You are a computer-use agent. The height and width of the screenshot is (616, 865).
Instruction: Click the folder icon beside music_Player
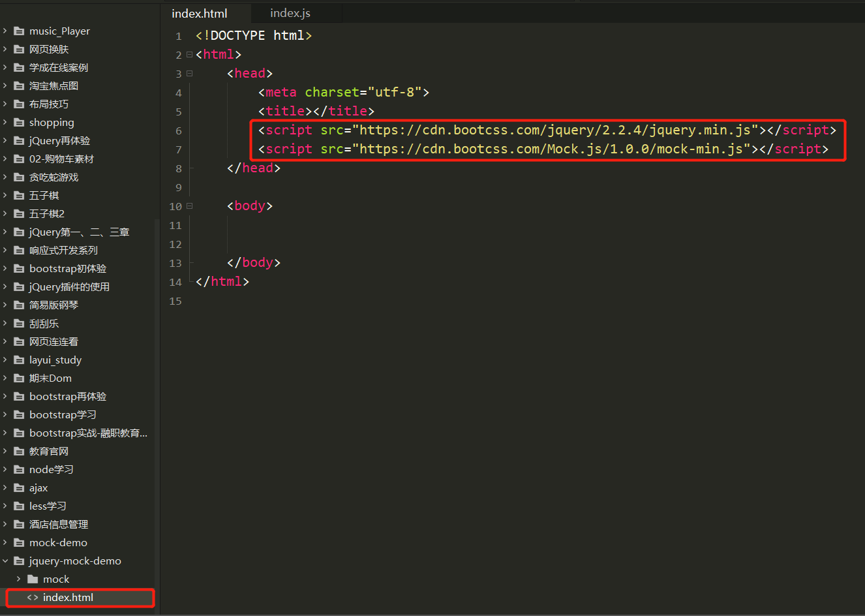(x=19, y=31)
